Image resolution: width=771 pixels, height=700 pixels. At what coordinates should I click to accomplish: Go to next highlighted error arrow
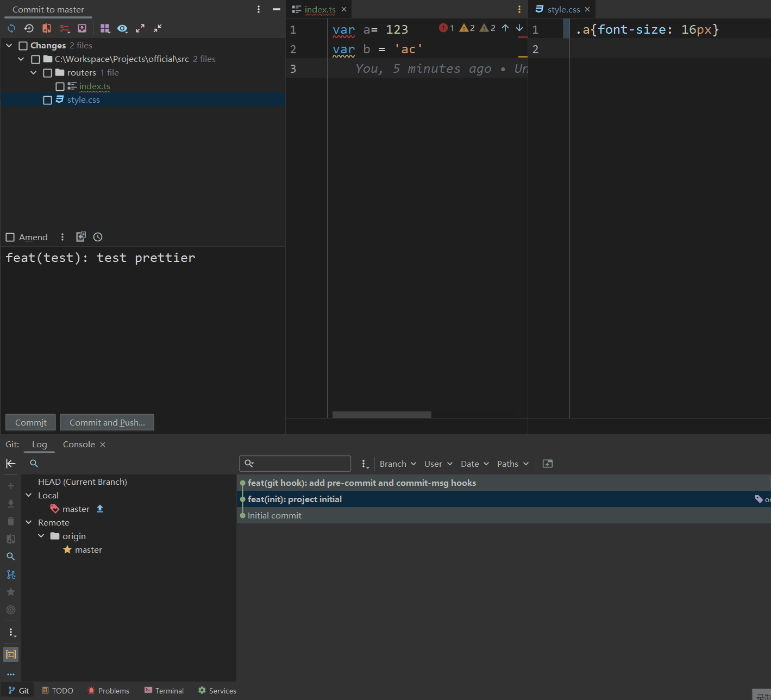coord(519,28)
